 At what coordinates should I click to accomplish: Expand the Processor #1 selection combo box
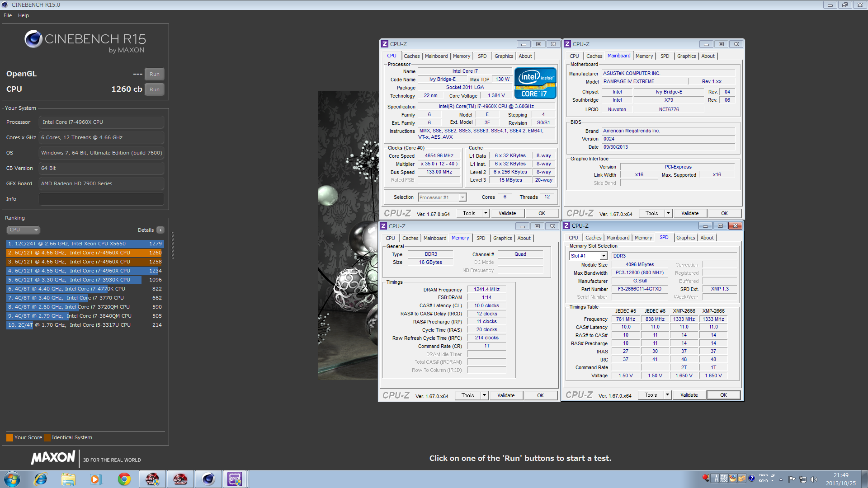(462, 197)
